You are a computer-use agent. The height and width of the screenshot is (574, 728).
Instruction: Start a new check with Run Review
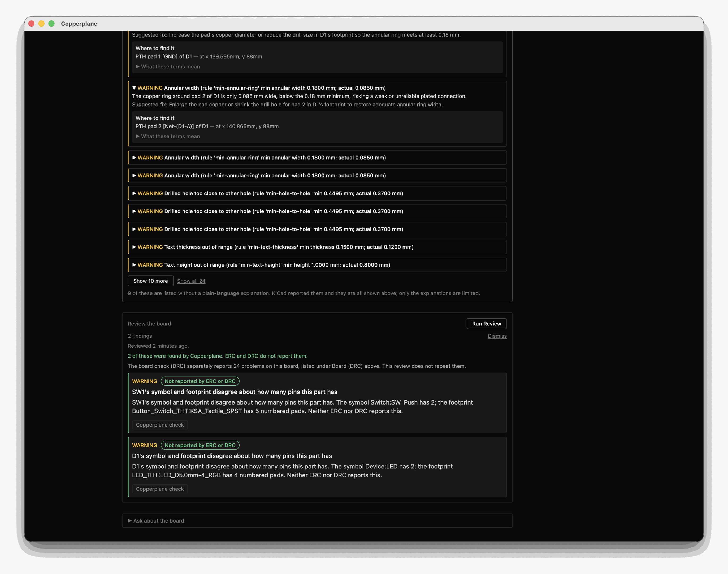(486, 324)
